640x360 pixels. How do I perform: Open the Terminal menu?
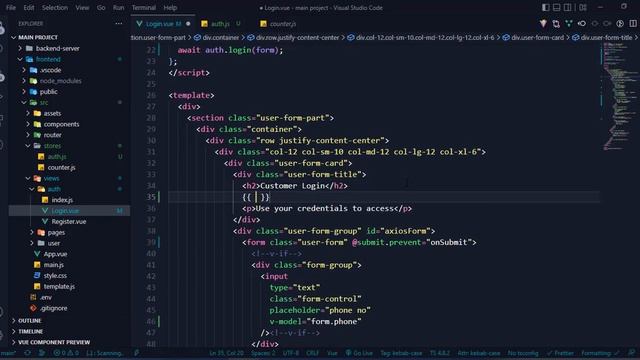click(x=144, y=7)
